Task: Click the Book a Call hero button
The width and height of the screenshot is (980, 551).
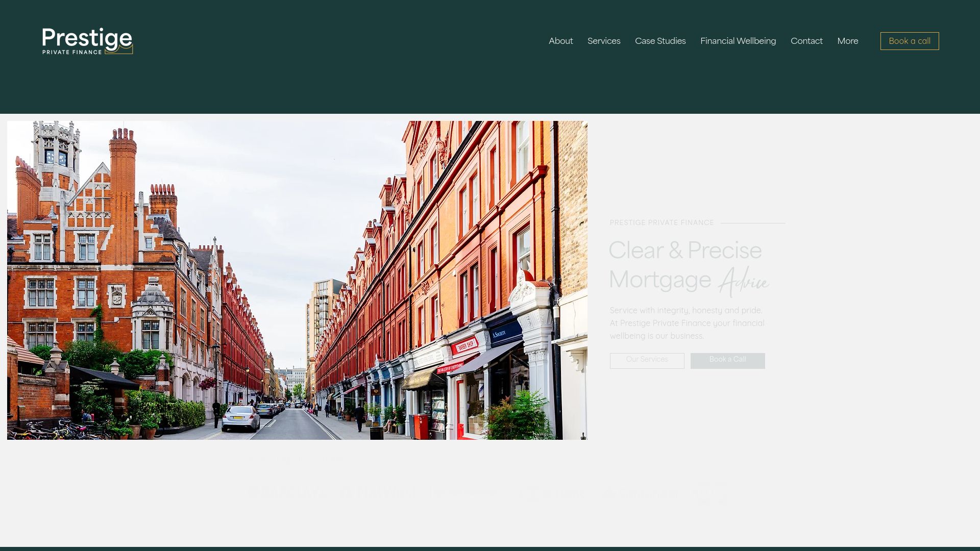Action: point(727,359)
